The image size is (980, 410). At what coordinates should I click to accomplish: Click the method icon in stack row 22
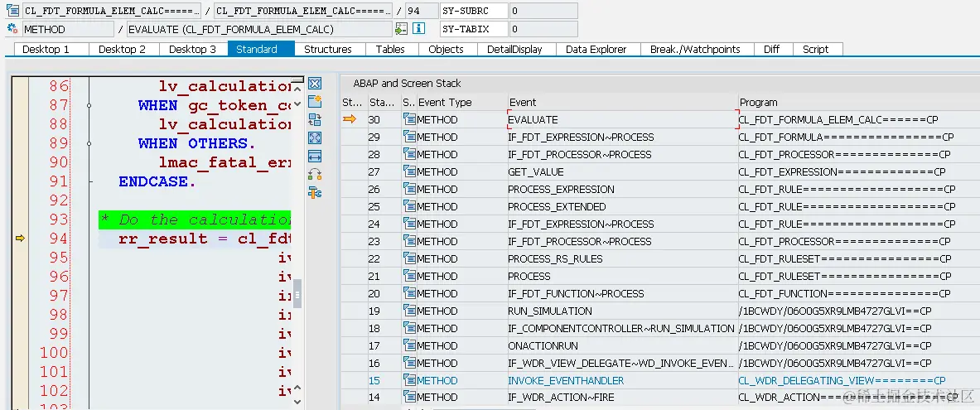coord(409,258)
